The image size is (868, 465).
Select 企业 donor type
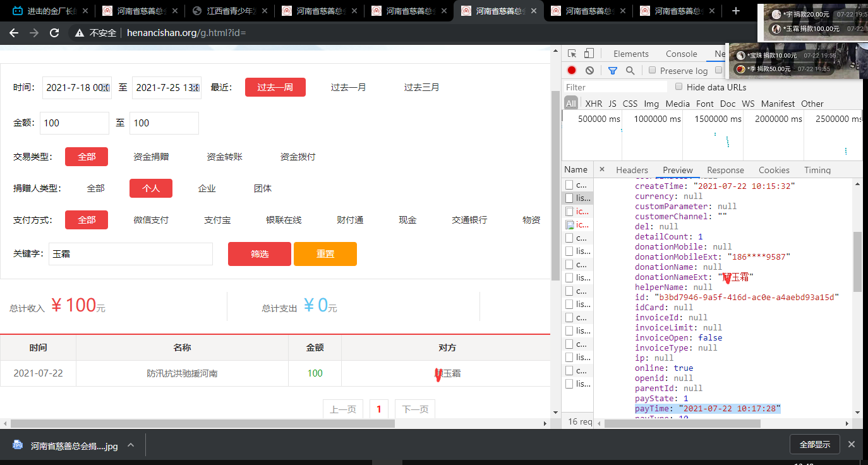click(207, 188)
